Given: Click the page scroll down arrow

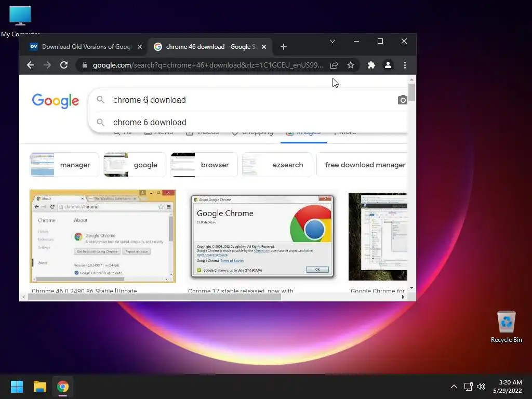Looking at the screenshot, I should (x=411, y=288).
